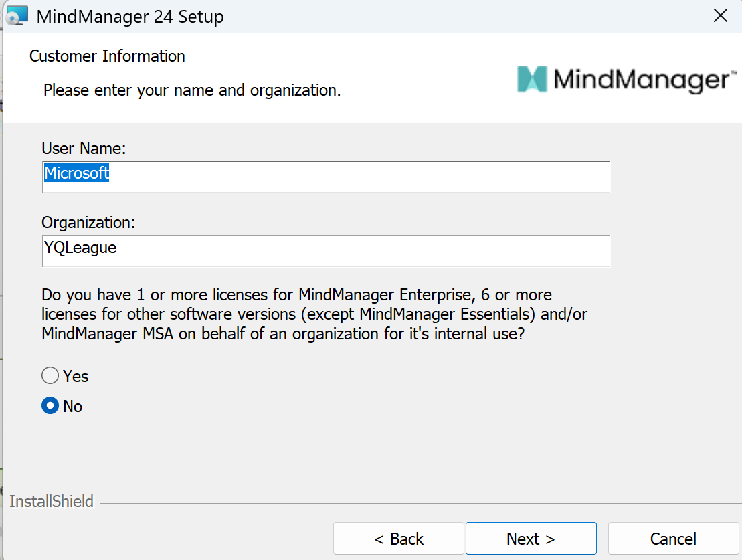Image resolution: width=742 pixels, height=560 pixels.
Task: Click the MindManager wordmark in the header
Action: tap(641, 80)
